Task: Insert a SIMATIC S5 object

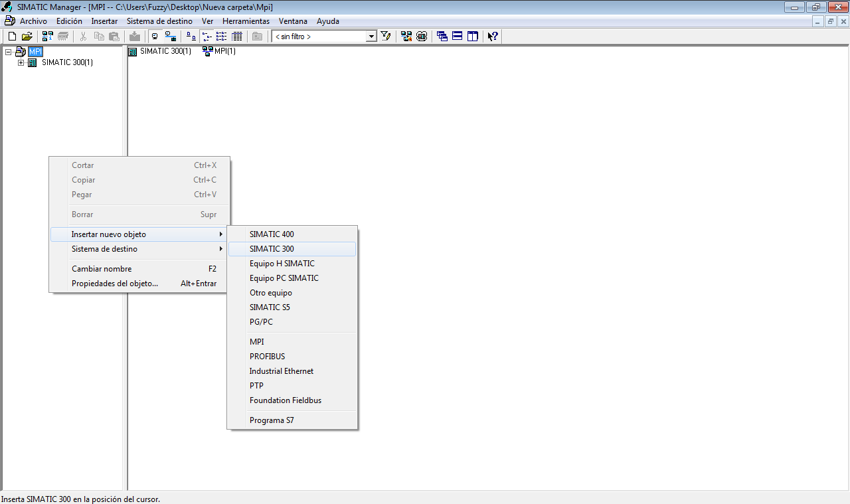Action: (292, 307)
